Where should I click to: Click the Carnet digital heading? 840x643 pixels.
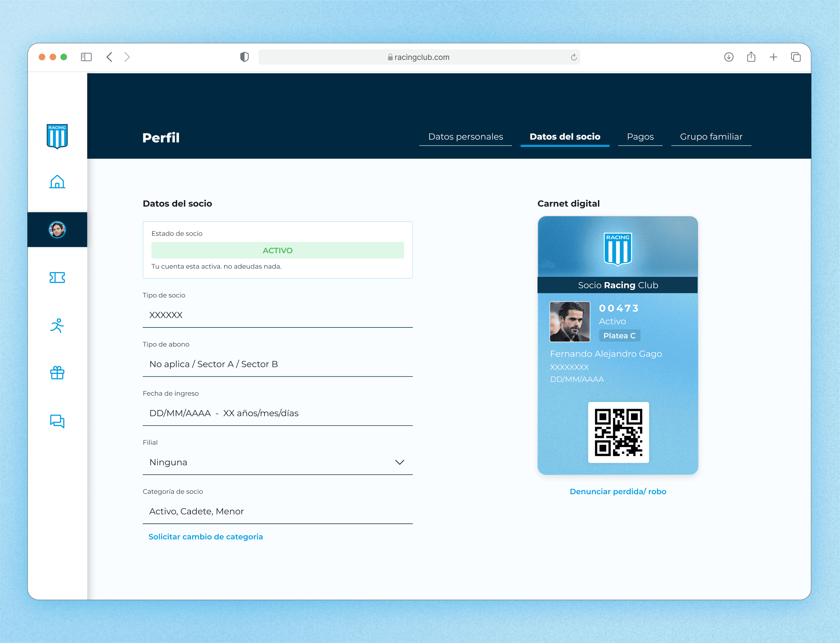[x=569, y=204]
